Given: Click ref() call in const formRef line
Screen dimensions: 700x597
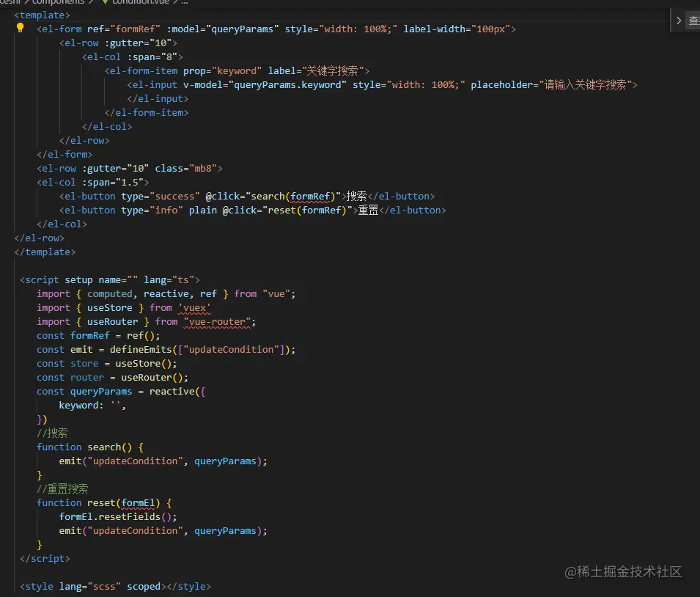Looking at the screenshot, I should tap(140, 336).
